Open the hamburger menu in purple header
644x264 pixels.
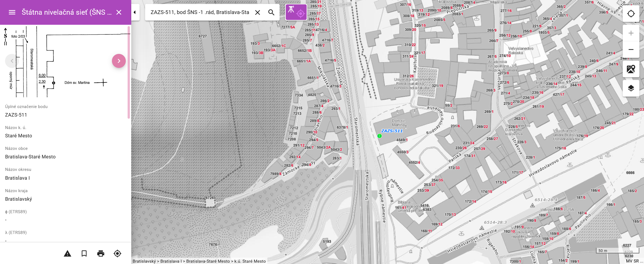click(x=12, y=12)
